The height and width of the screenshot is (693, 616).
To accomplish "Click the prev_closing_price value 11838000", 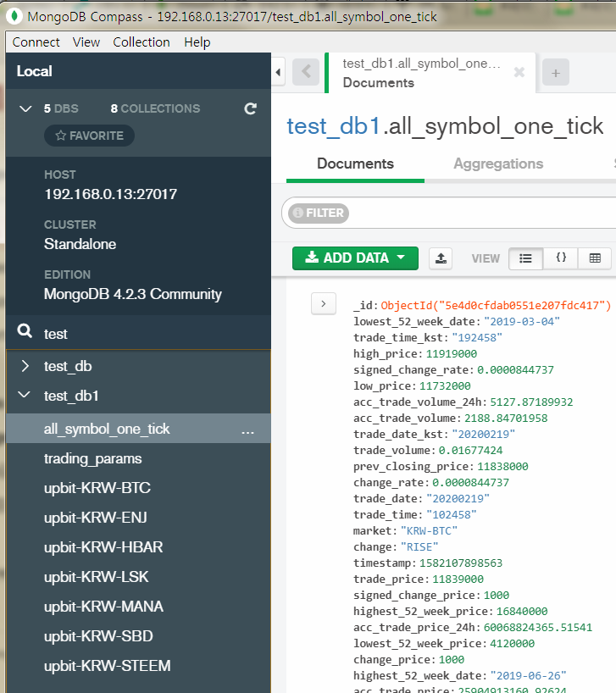I will 502,466.
